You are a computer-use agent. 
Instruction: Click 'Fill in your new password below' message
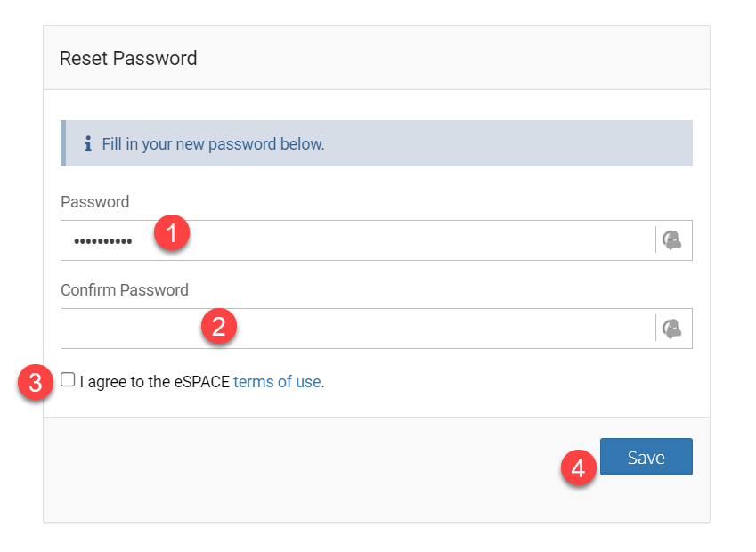pos(213,143)
